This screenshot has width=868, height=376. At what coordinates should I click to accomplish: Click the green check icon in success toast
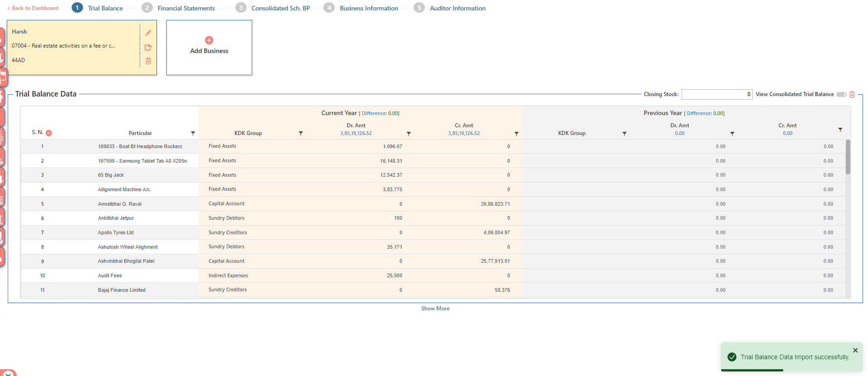click(732, 357)
